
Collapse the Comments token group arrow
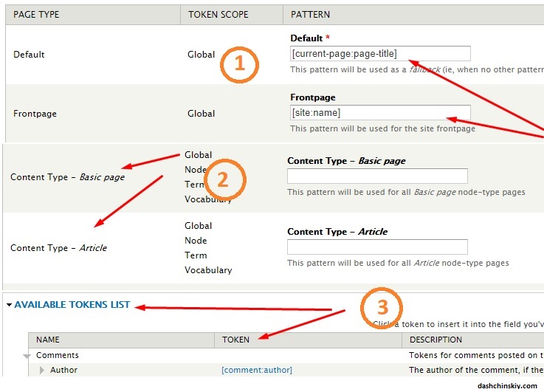tap(28, 356)
